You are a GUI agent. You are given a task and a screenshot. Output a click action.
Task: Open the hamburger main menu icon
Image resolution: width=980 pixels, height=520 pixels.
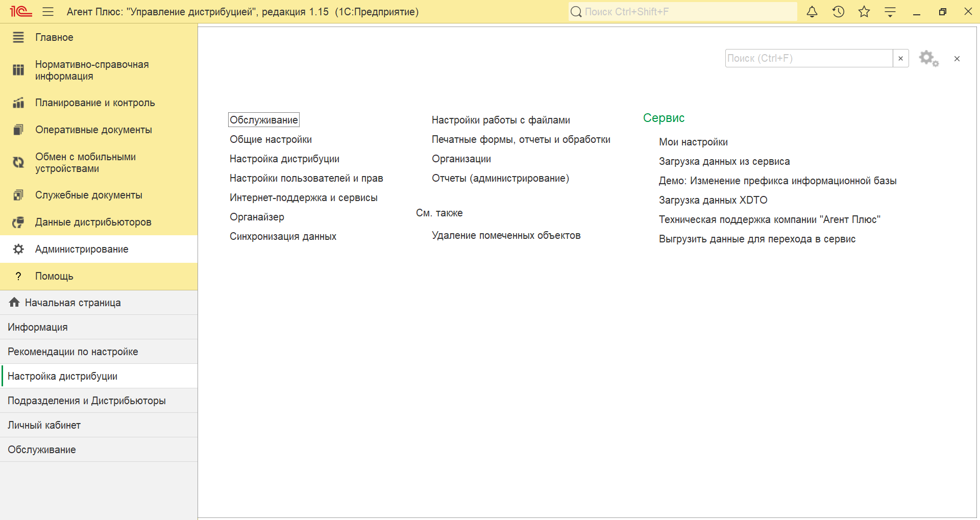click(x=48, y=12)
